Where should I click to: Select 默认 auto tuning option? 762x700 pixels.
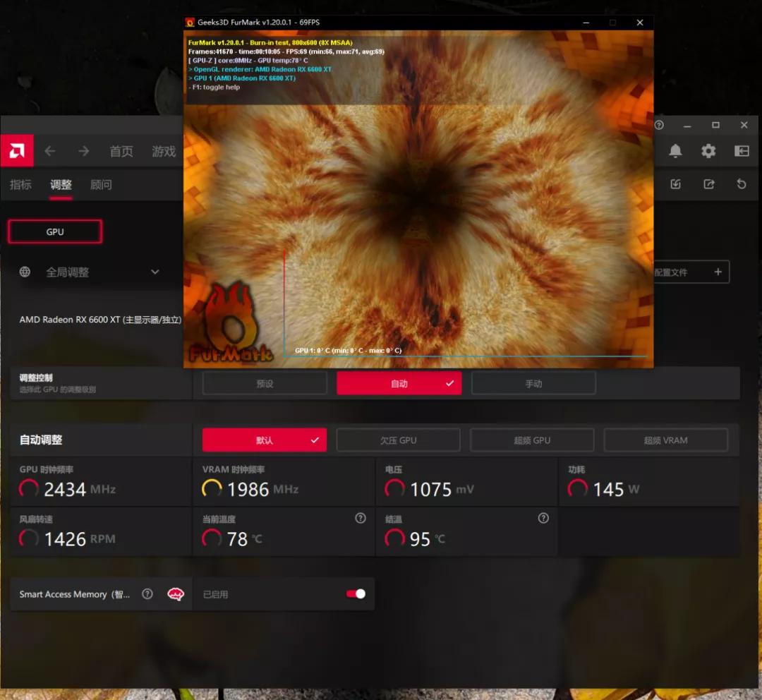click(x=265, y=440)
